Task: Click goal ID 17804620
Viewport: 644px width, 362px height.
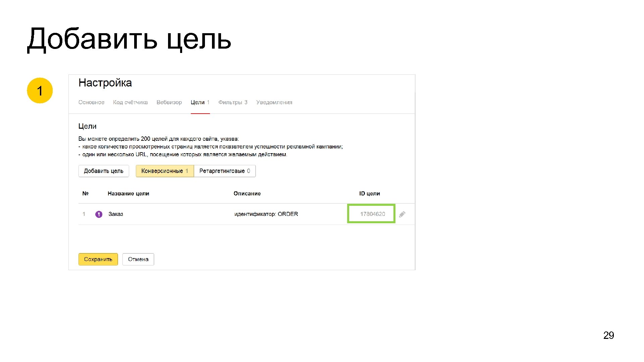Action: coord(372,214)
